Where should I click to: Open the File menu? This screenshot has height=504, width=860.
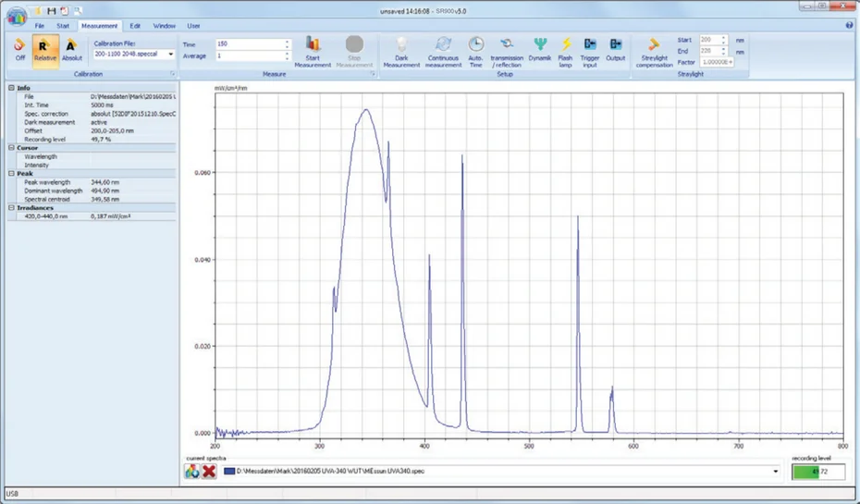coord(40,26)
